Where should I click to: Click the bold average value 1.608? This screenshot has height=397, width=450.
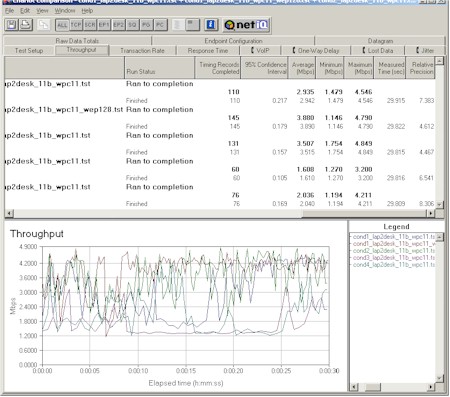point(305,169)
